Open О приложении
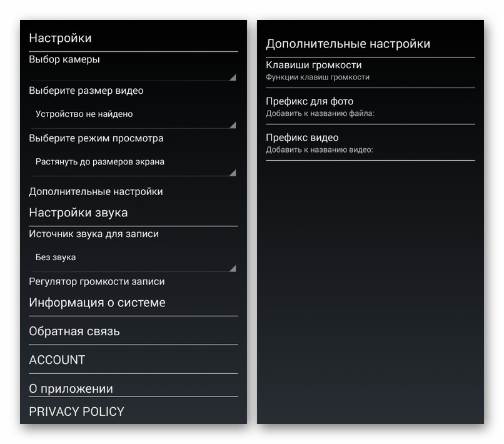Screen dimensions: 504x444 (71, 388)
